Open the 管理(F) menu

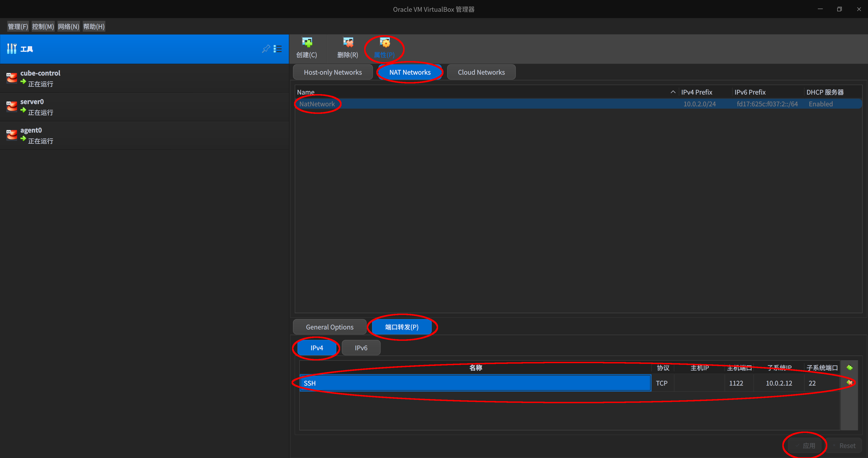tap(18, 26)
